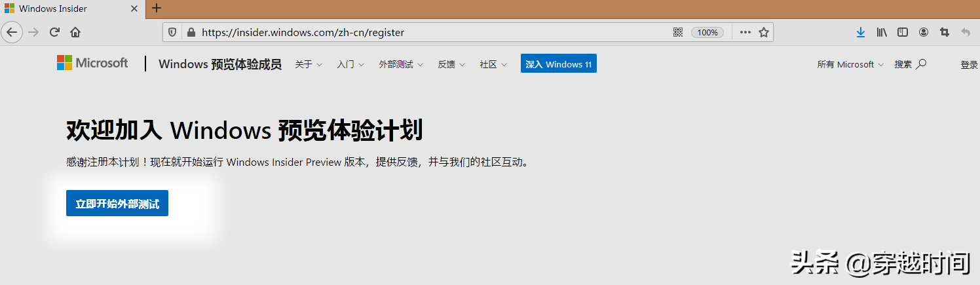
Task: Click the screenshot crop tool icon
Action: [945, 32]
